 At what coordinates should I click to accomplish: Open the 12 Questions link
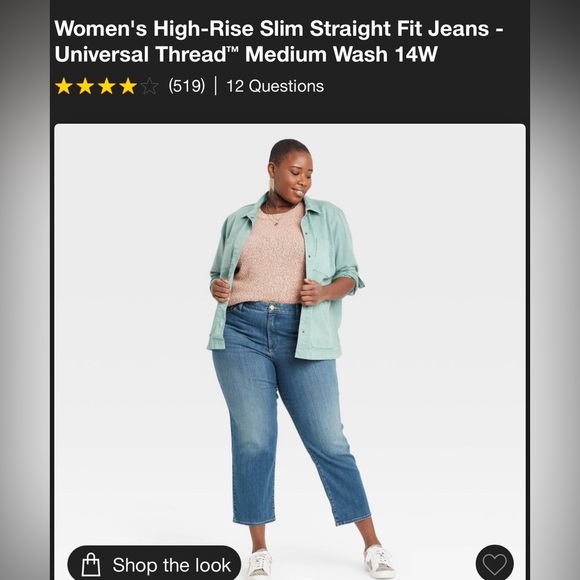[x=275, y=86]
